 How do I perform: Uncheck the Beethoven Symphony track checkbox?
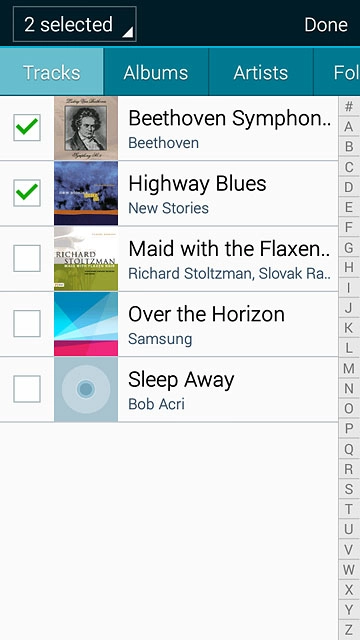click(27, 128)
